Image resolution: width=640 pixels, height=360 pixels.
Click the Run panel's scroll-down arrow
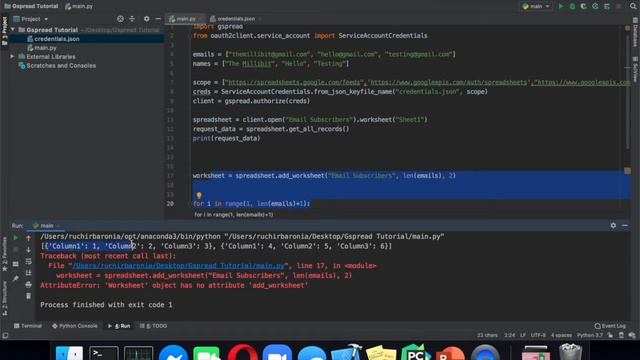click(29, 249)
